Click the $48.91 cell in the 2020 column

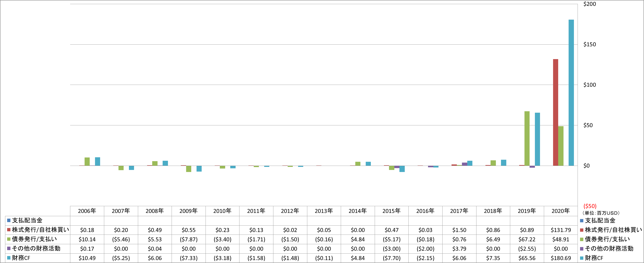[x=561, y=239]
